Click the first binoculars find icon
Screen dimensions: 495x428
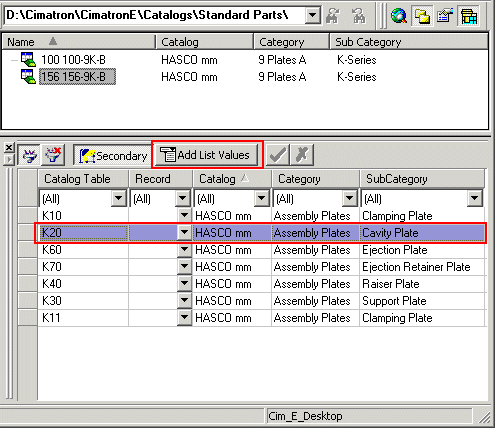pyautogui.click(x=332, y=16)
